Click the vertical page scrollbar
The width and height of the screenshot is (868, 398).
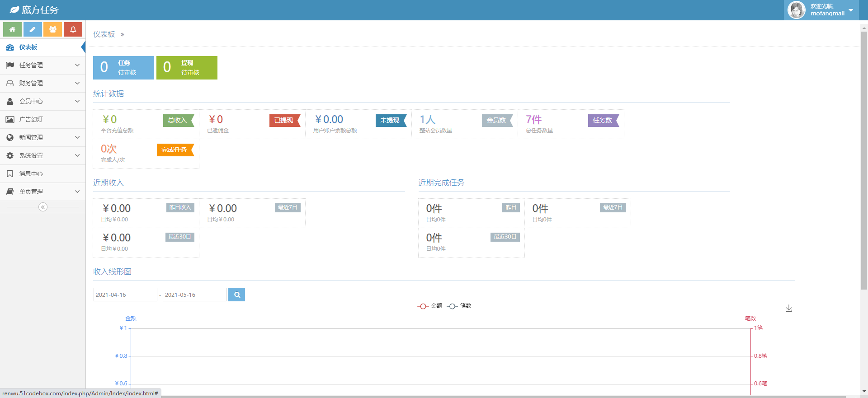click(864, 158)
